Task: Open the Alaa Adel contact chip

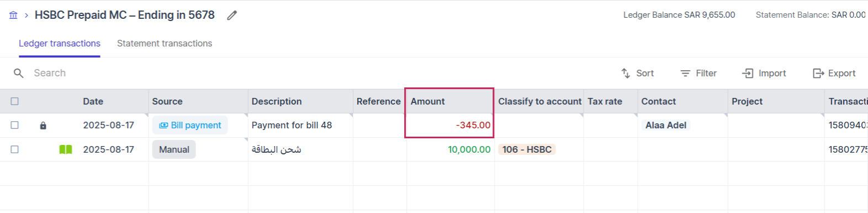Action: [666, 125]
